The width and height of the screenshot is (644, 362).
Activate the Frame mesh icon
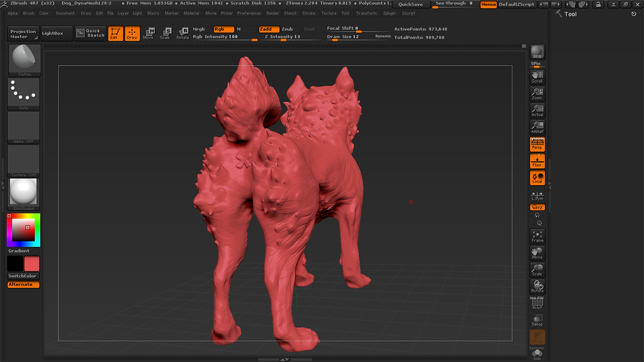pos(538,236)
